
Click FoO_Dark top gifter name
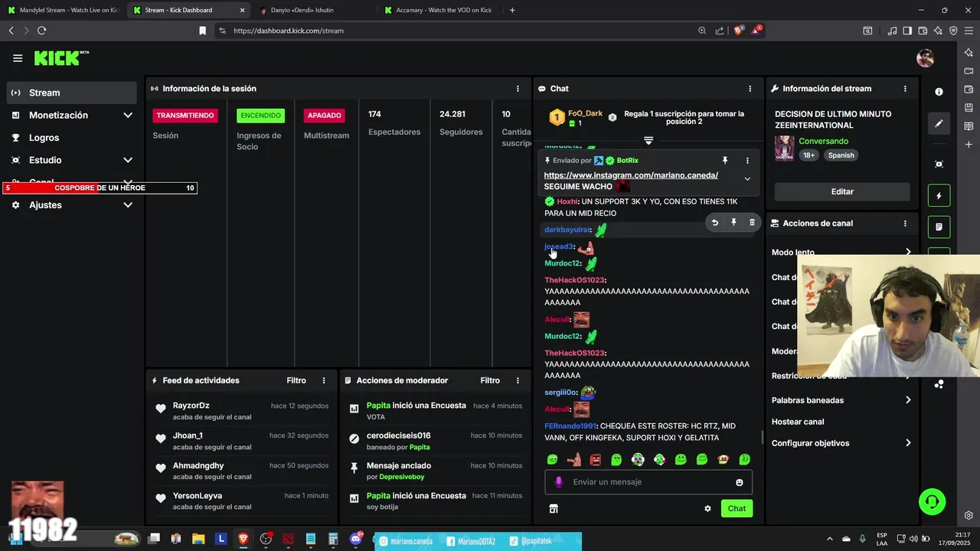585,113
